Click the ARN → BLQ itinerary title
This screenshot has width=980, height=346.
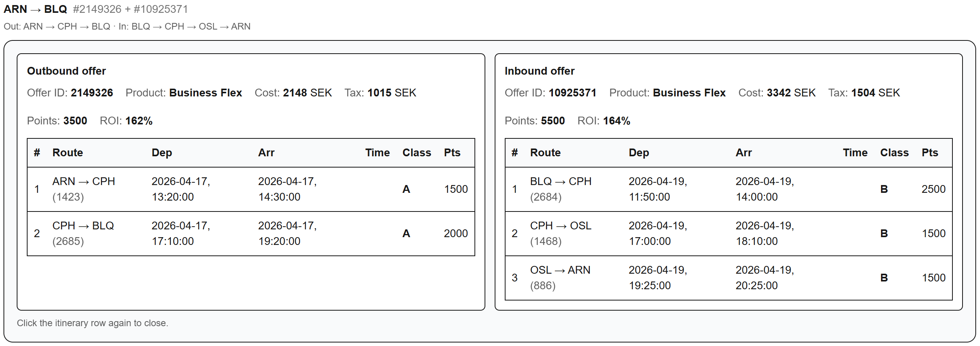tap(35, 9)
